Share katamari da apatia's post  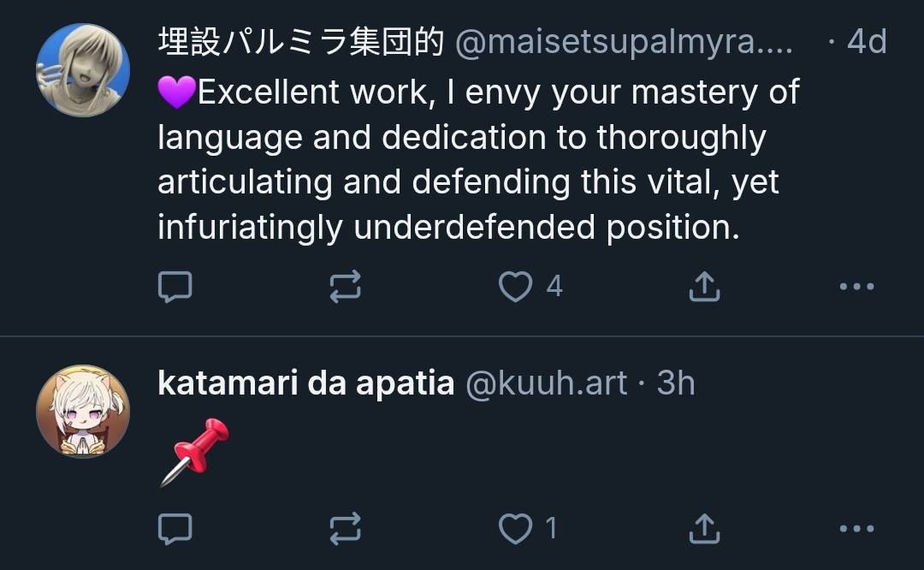pyautogui.click(x=703, y=529)
